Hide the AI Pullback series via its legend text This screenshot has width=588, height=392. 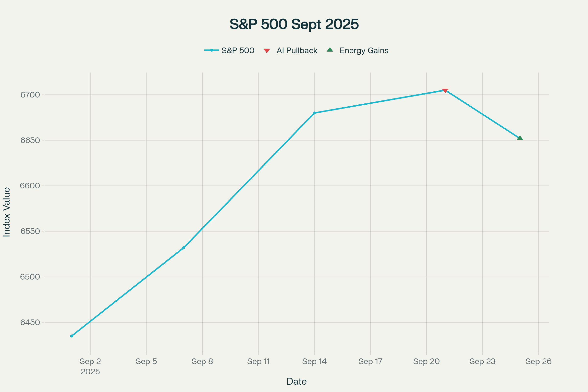coord(297,50)
